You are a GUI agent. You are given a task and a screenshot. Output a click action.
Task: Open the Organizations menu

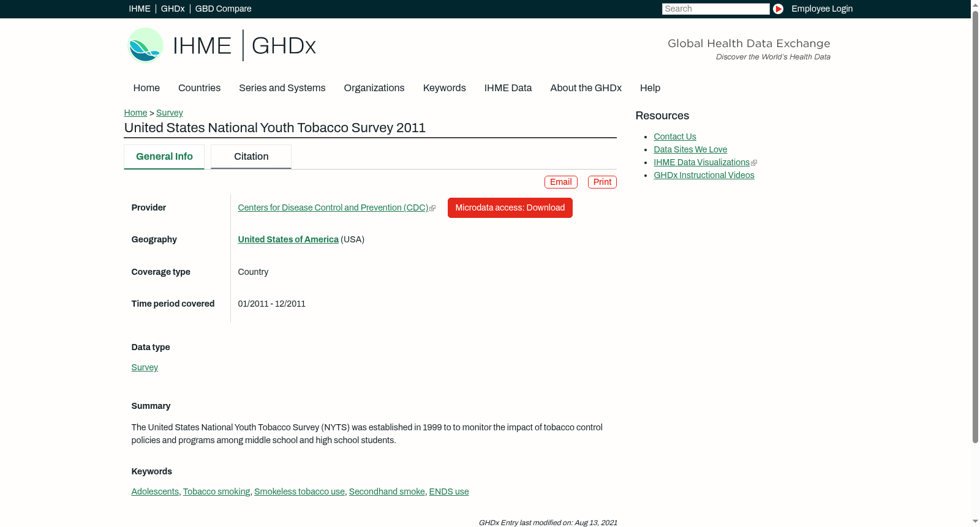pyautogui.click(x=374, y=88)
